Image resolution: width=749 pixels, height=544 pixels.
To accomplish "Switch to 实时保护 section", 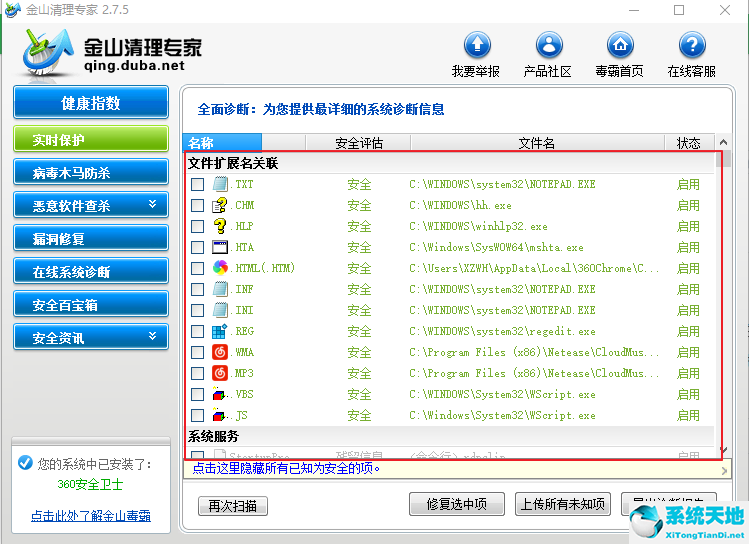I will pos(91,139).
